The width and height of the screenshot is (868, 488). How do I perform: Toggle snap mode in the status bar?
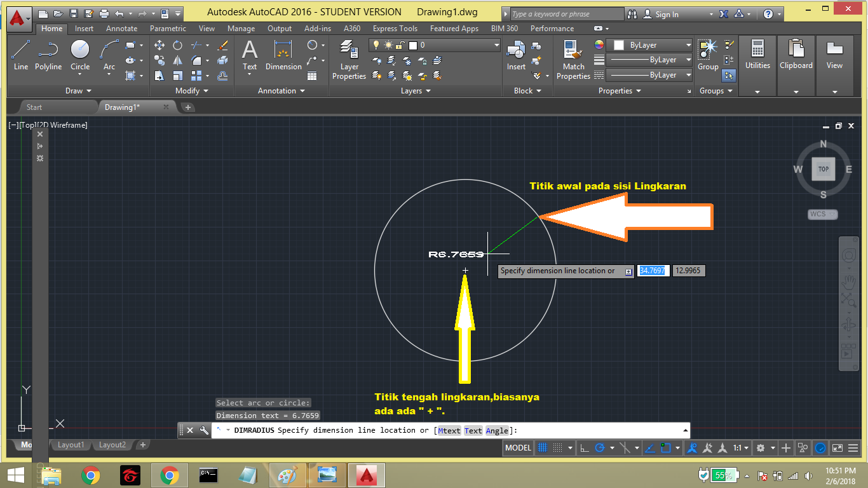point(559,448)
